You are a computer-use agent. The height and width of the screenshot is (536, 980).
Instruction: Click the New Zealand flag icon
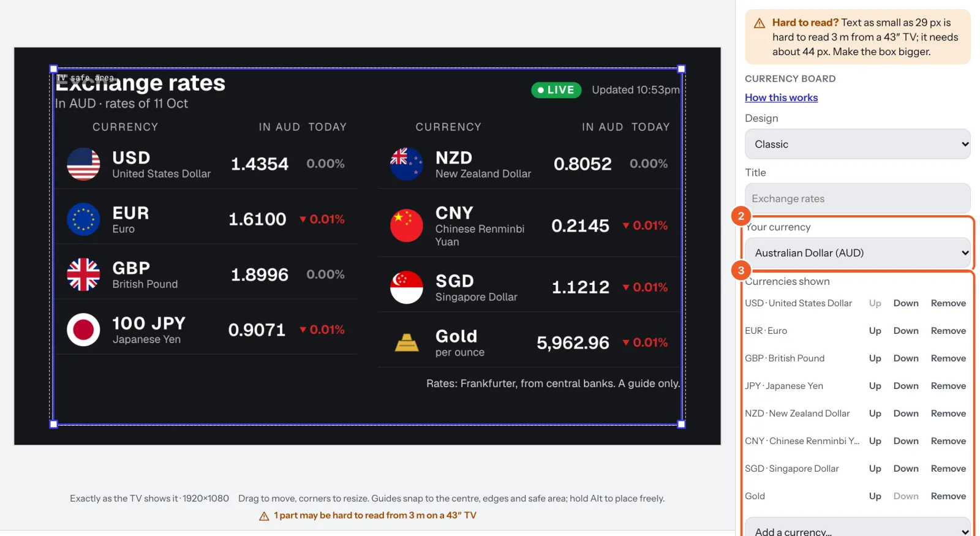click(x=407, y=164)
